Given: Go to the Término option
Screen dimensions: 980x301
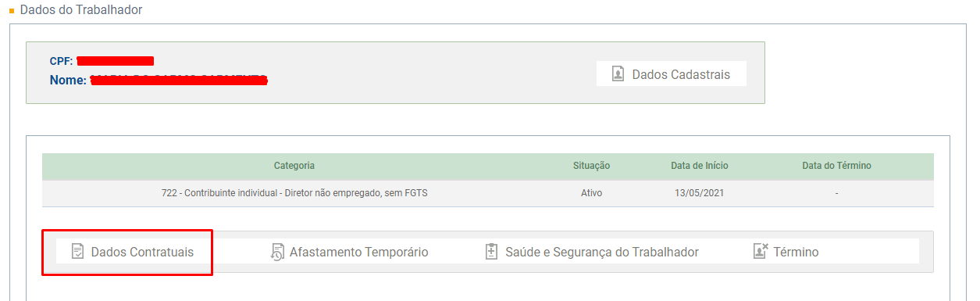Looking at the screenshot, I should (786, 252).
